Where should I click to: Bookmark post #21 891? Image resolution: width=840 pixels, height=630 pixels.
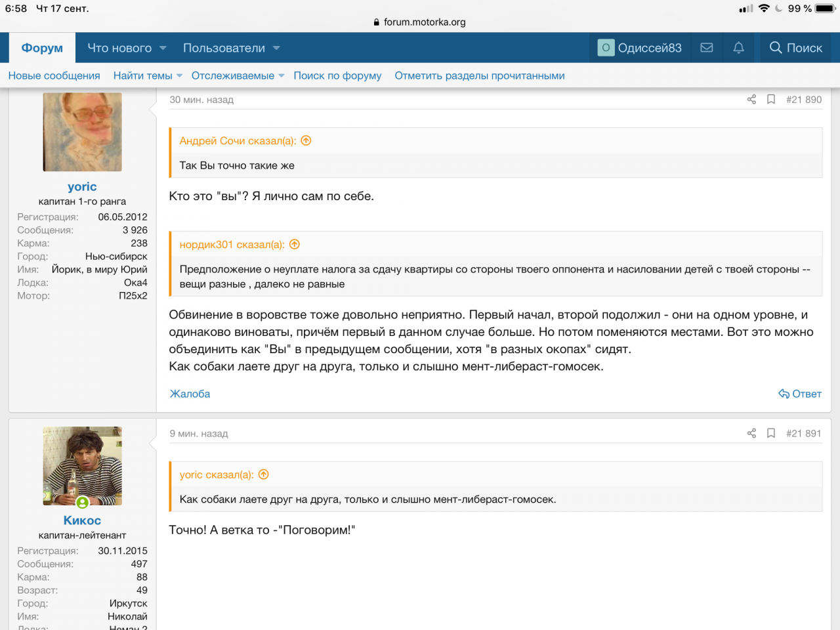point(771,434)
